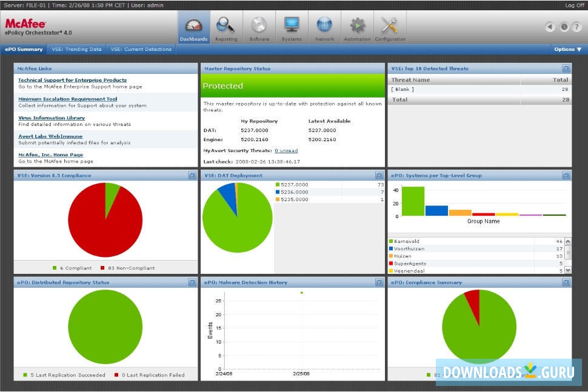Open Virus Information Library link
Screen dimensions: 588x392
click(52, 118)
